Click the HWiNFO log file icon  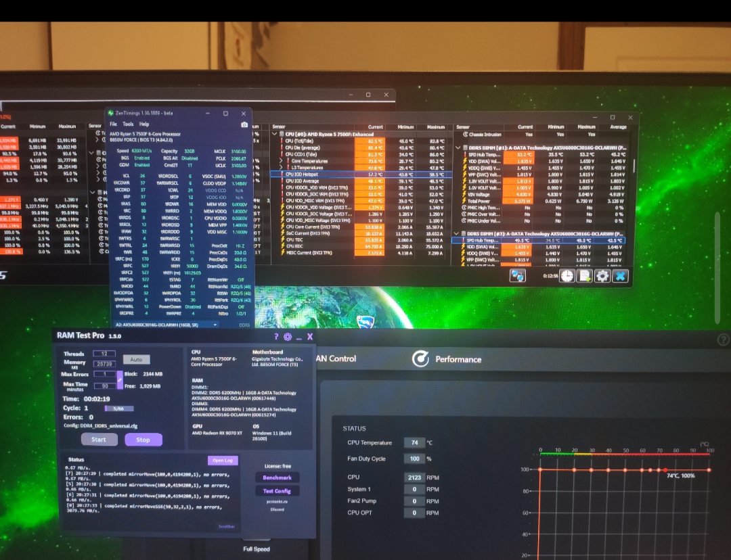point(584,276)
